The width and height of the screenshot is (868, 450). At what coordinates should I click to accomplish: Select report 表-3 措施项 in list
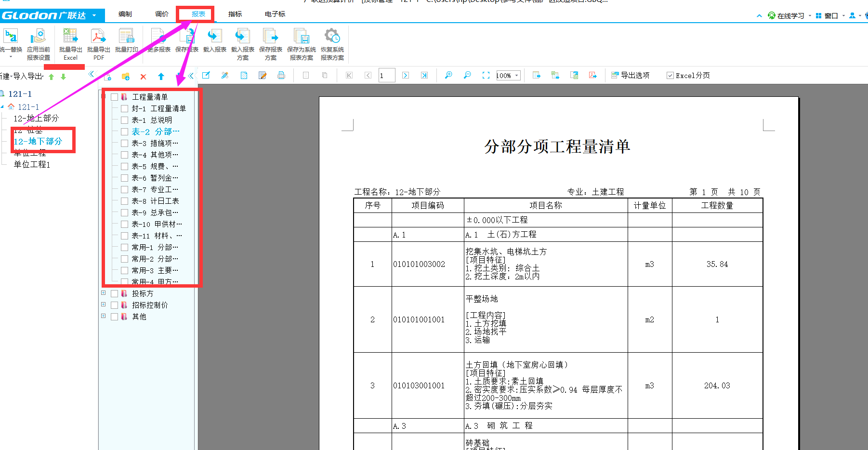click(x=155, y=143)
